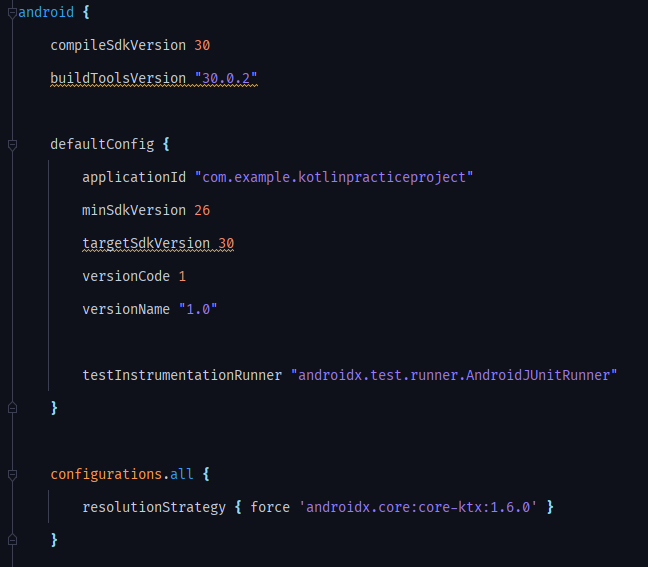Image resolution: width=648 pixels, height=567 pixels.
Task: Click the testInstrumentationRunner property
Action: point(182,375)
